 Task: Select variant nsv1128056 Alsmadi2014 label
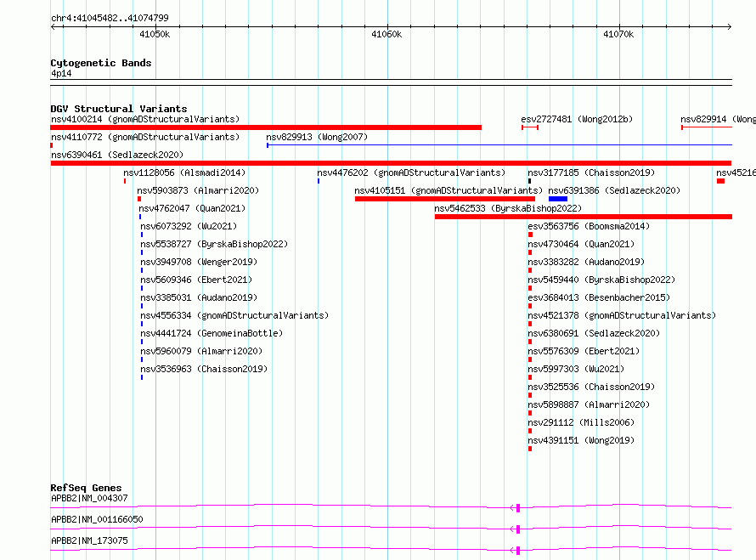click(x=184, y=173)
